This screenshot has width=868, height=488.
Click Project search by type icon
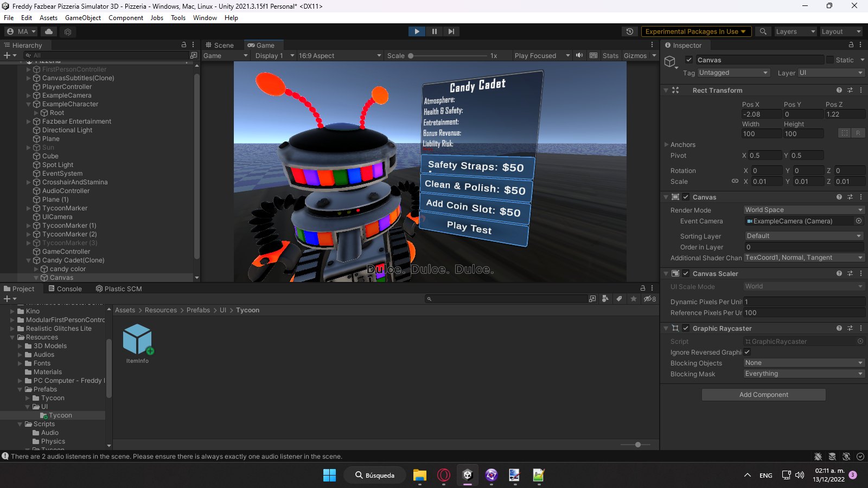(x=605, y=299)
